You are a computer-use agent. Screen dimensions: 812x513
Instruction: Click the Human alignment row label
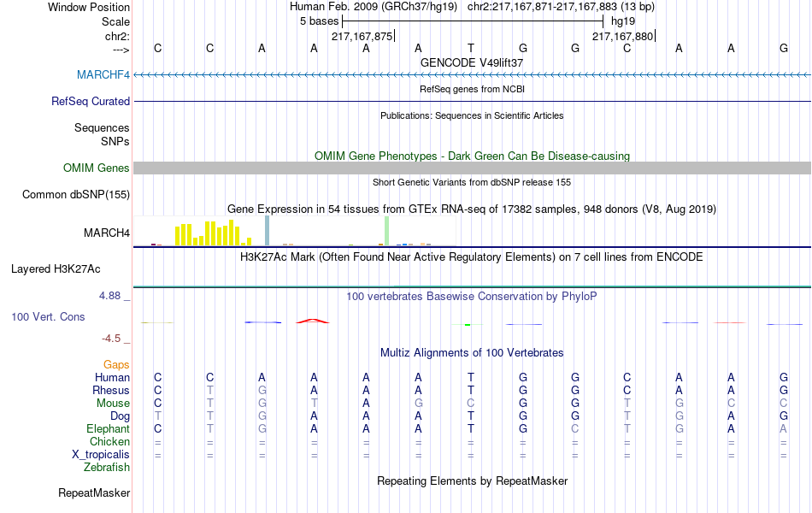tap(112, 377)
